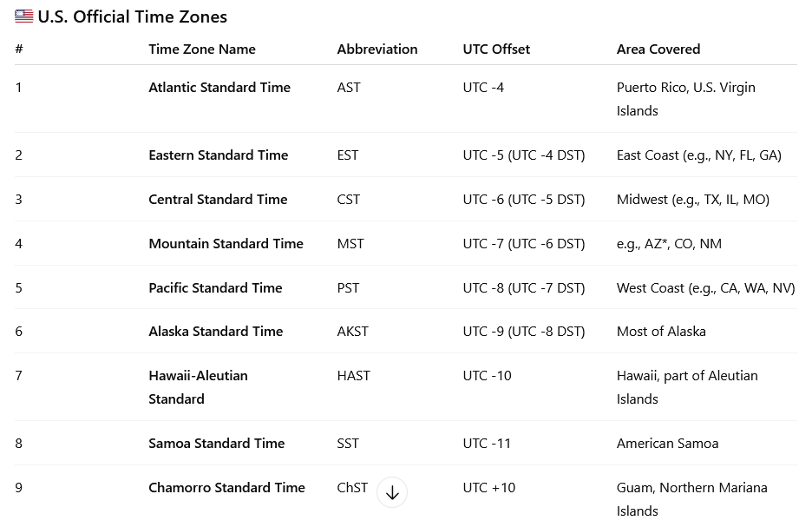Select Pacific Standard Time cell
The image size is (812, 527).
[x=215, y=288]
